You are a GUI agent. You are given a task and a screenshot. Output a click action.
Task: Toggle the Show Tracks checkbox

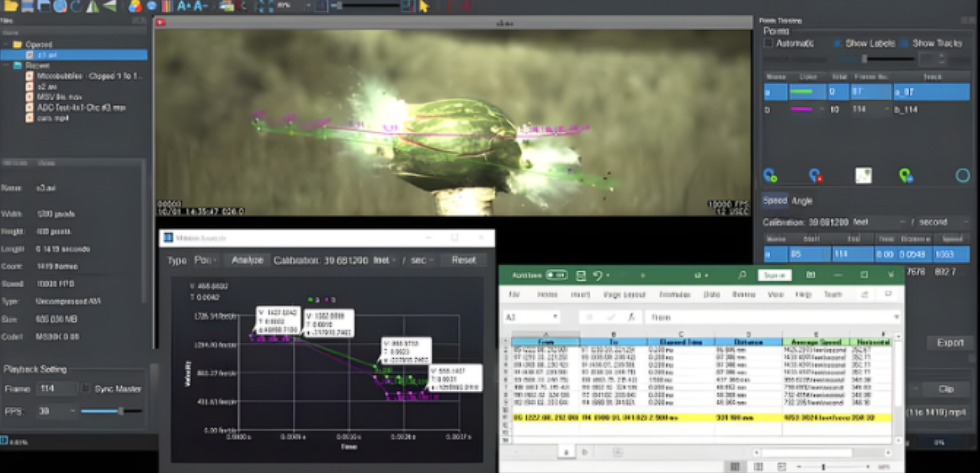click(904, 43)
